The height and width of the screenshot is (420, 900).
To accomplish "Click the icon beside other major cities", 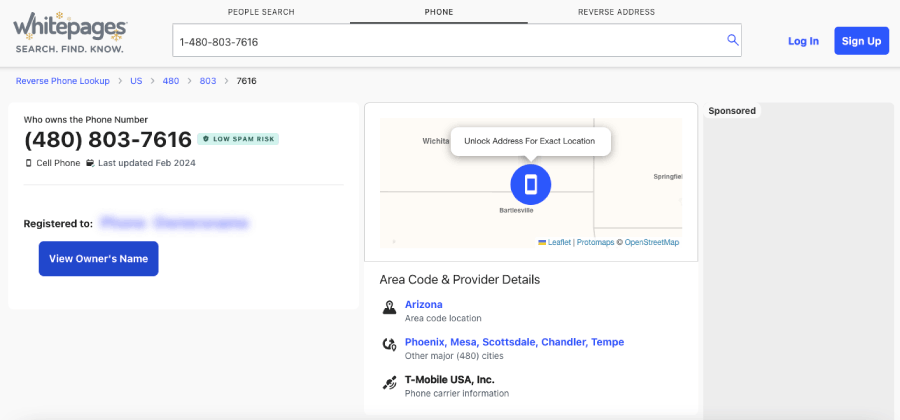I will pos(389,345).
